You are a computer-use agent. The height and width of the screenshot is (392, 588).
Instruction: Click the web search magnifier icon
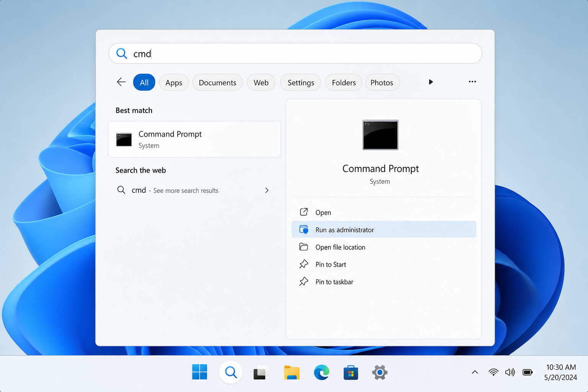[x=121, y=190]
